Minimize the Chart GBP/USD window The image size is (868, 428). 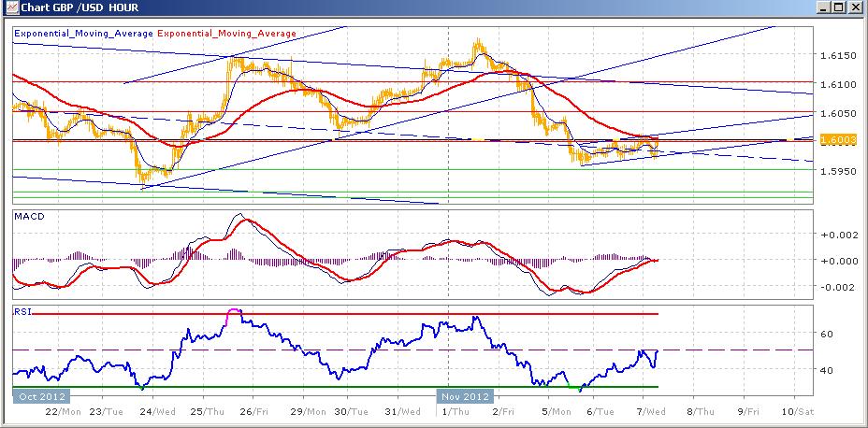[825, 7]
